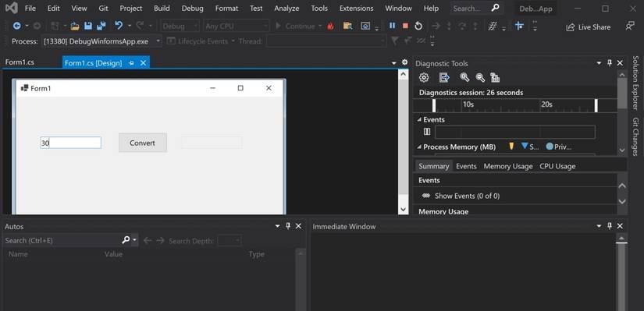
Task: Click Zoom Out magnifier in Diagnostic Tools
Action: [480, 77]
